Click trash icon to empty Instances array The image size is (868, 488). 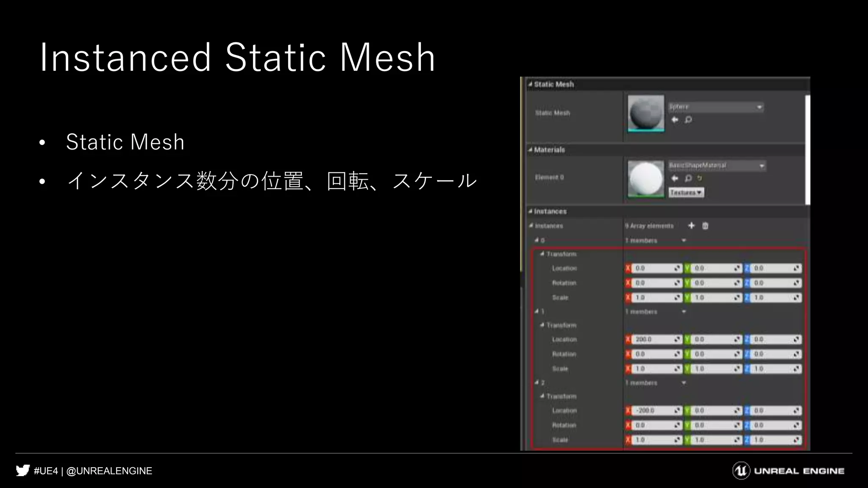(705, 226)
